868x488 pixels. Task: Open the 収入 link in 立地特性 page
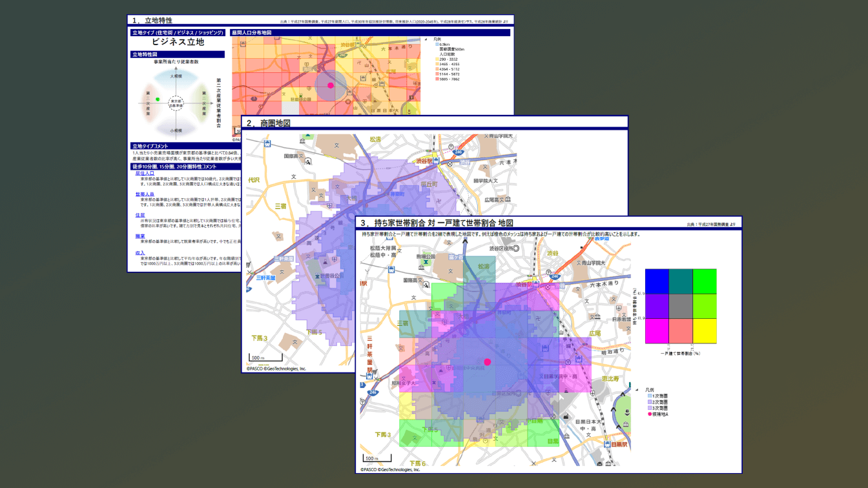click(x=140, y=253)
